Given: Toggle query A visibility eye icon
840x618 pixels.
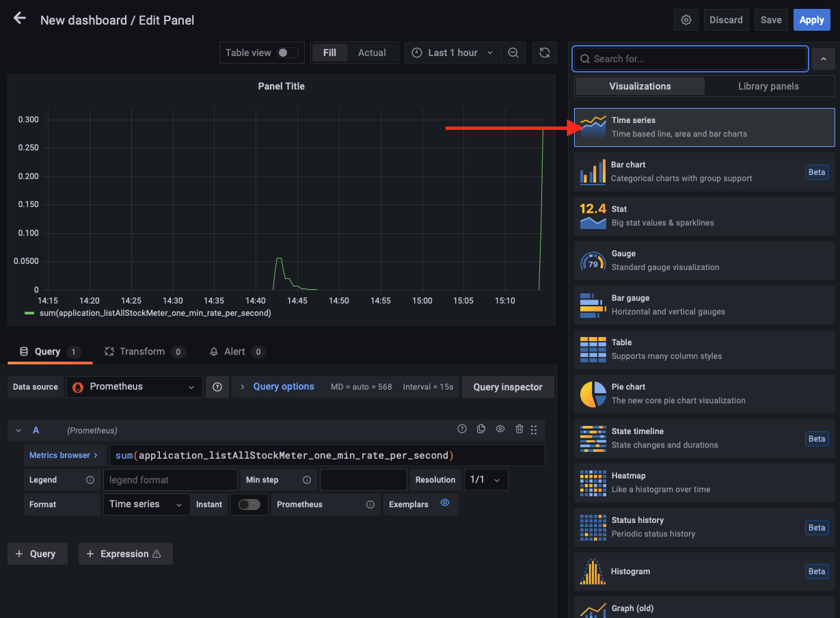Looking at the screenshot, I should pyautogui.click(x=500, y=429).
